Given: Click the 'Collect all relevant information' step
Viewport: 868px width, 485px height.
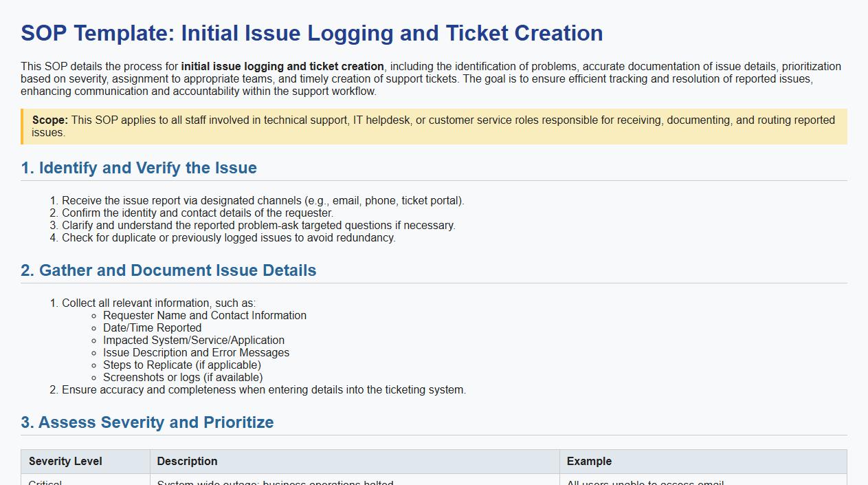Looking at the screenshot, I should 158,303.
